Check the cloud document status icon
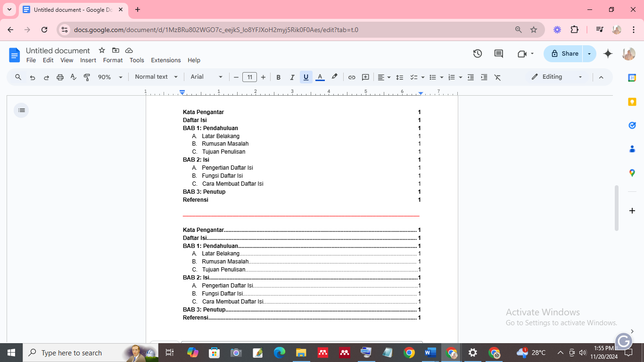The height and width of the screenshot is (362, 644). click(x=129, y=50)
